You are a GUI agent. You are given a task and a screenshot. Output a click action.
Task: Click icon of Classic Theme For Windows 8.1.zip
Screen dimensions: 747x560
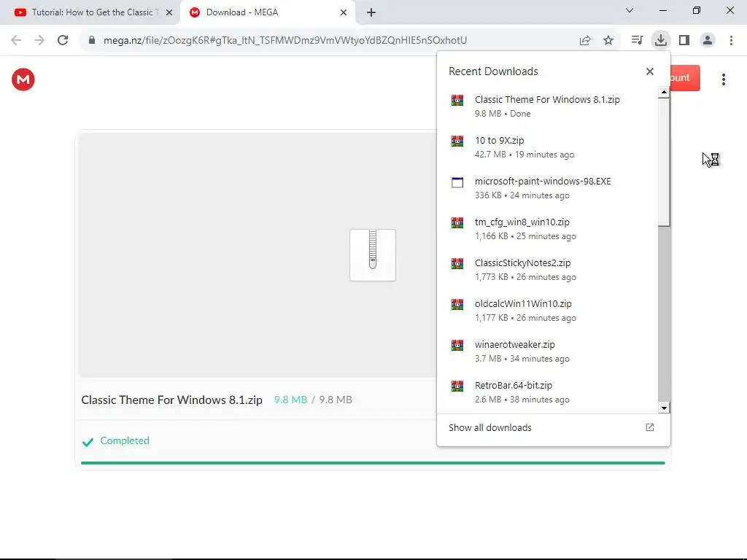click(x=457, y=100)
